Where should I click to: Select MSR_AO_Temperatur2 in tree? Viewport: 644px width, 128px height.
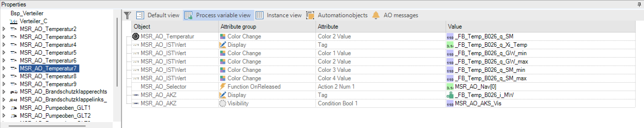(x=48, y=29)
